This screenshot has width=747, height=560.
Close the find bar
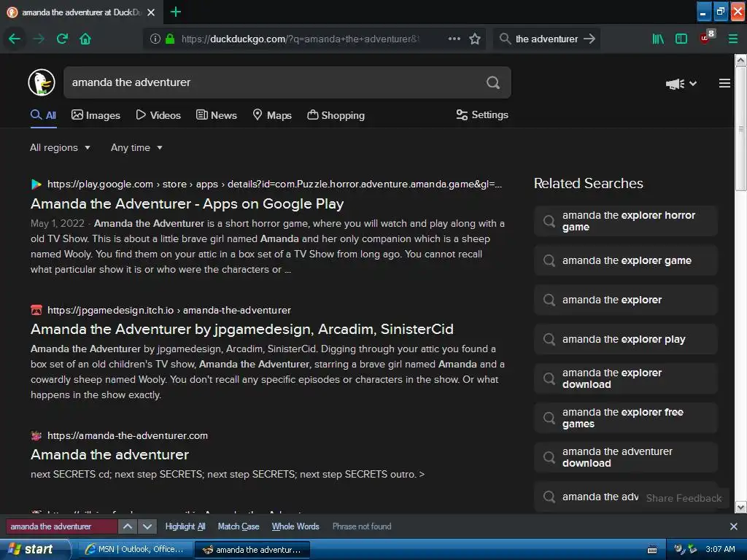pos(734,526)
